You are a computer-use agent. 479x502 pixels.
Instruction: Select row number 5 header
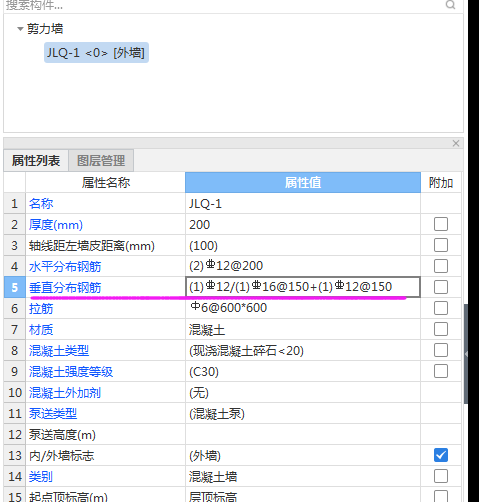[14, 287]
